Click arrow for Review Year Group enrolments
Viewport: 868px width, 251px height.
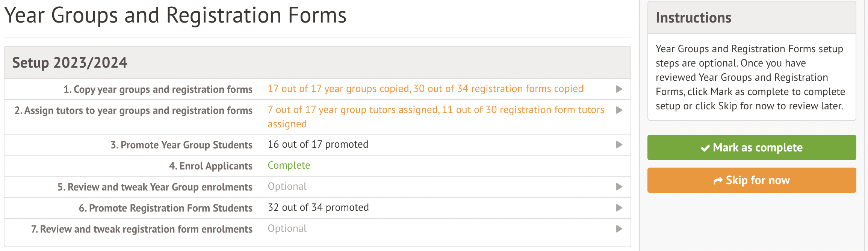click(x=619, y=187)
